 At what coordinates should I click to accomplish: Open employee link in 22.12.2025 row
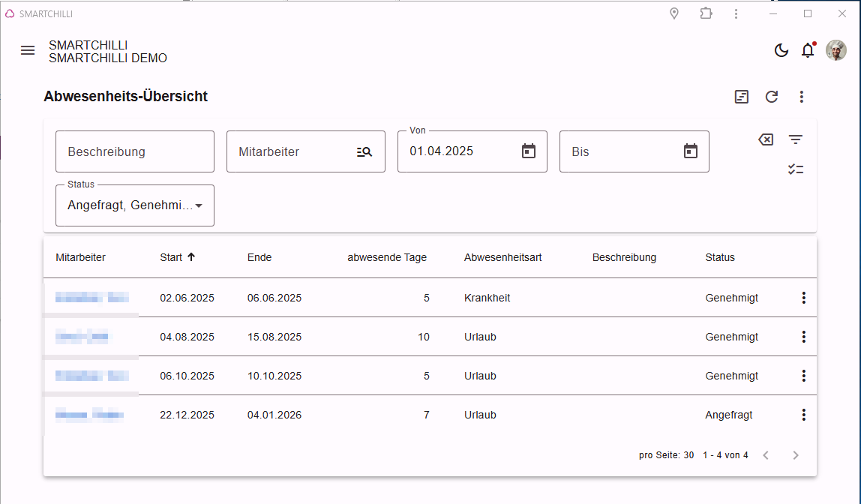tap(89, 415)
